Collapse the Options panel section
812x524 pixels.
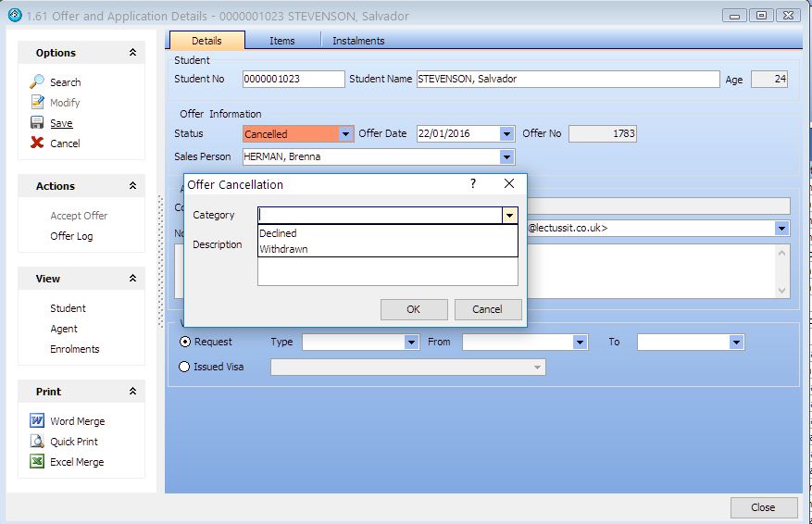tap(132, 53)
